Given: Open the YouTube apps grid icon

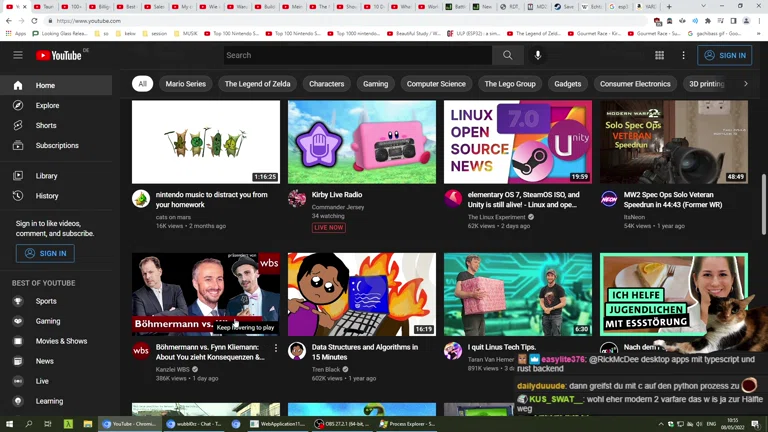Looking at the screenshot, I should point(659,55).
